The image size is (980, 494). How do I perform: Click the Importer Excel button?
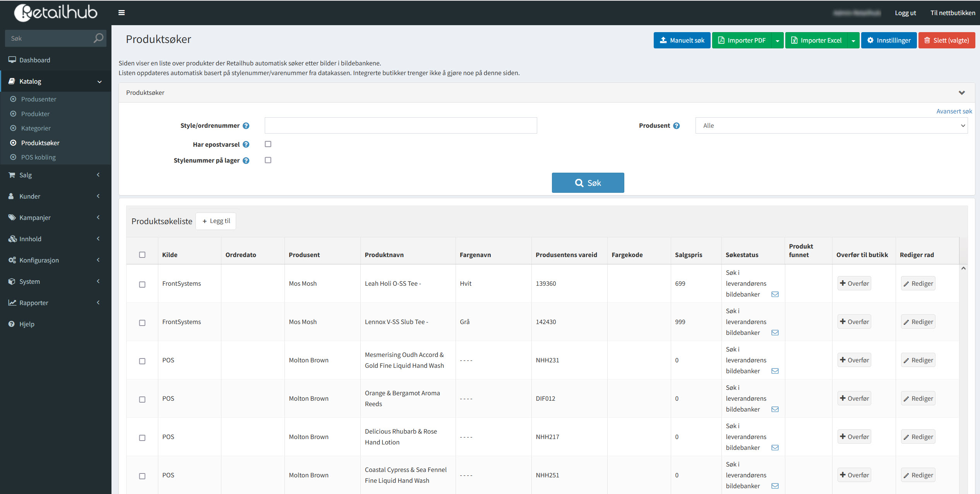point(816,40)
